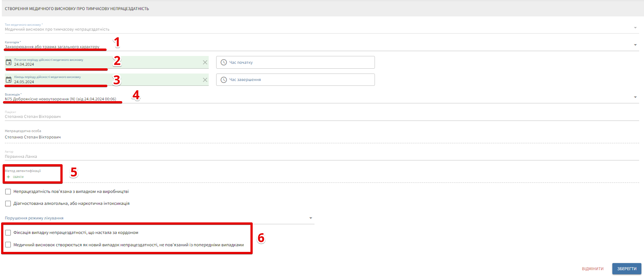This screenshot has height=278, width=644.
Task: Click the ВІДМІНИТИ cancel link
Action: [x=593, y=269]
